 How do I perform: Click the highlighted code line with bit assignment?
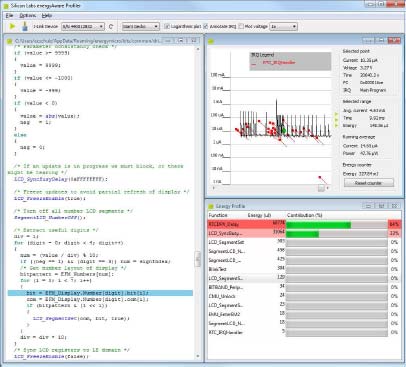tap(100, 293)
